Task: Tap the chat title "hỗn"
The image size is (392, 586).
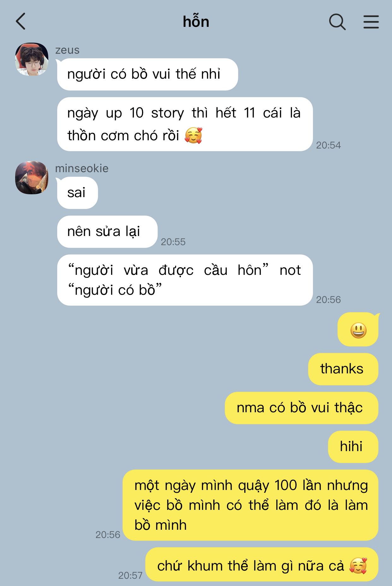Action: (196, 21)
